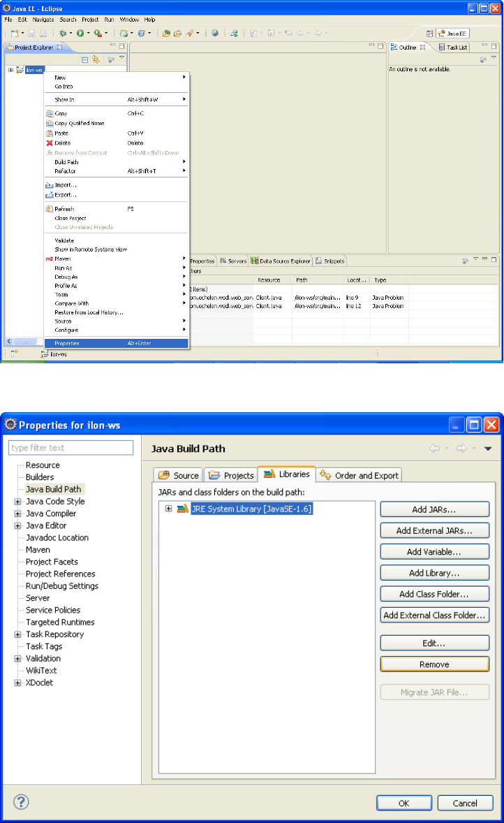The width and height of the screenshot is (504, 823).
Task: Toggle Link with Editor in Project Explorer
Action: tap(96, 59)
